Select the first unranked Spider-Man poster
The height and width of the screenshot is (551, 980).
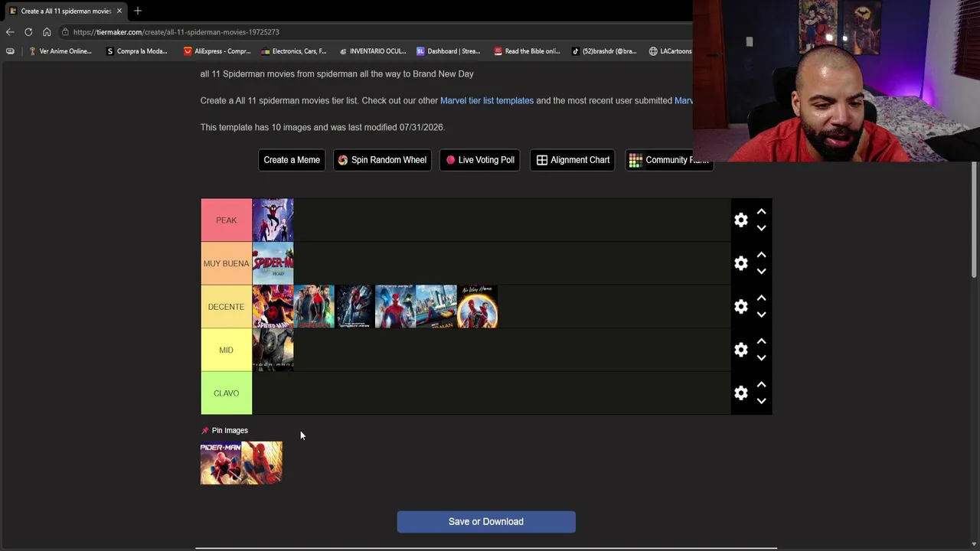220,463
